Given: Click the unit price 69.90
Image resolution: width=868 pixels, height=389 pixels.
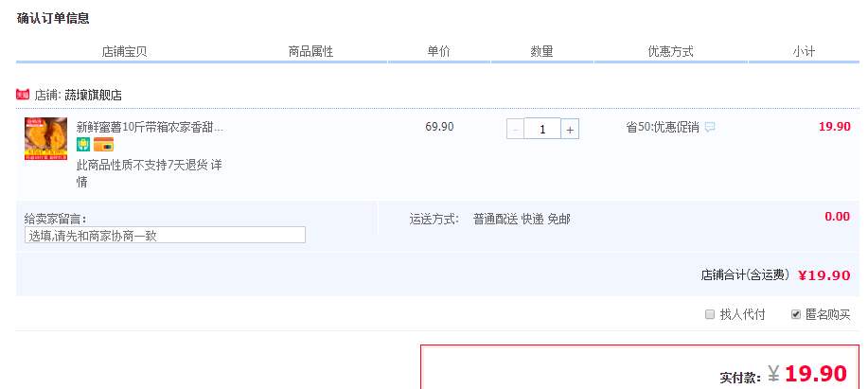Looking at the screenshot, I should [439, 127].
